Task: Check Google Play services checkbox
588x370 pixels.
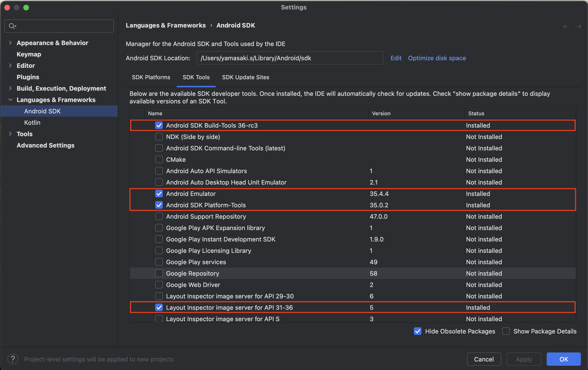Action: coord(159,262)
